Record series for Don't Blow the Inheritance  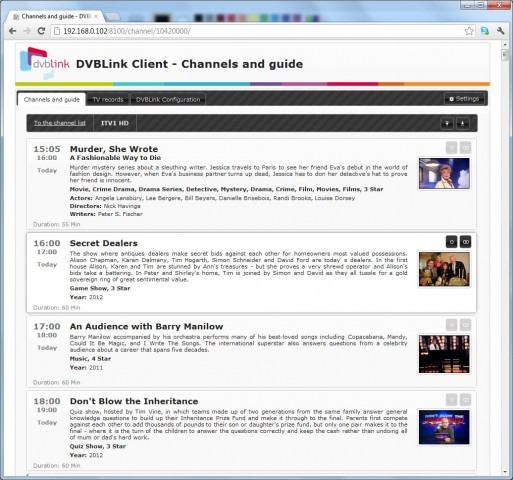[465, 399]
